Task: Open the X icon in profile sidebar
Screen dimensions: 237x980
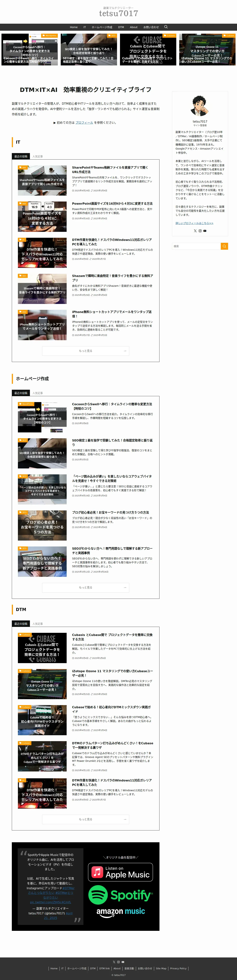Action: [195, 231]
